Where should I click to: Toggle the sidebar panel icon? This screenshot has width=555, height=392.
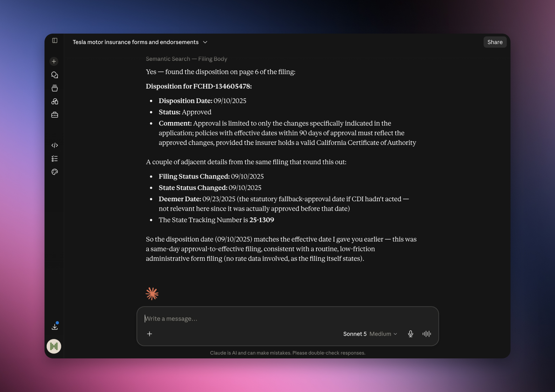(x=55, y=41)
